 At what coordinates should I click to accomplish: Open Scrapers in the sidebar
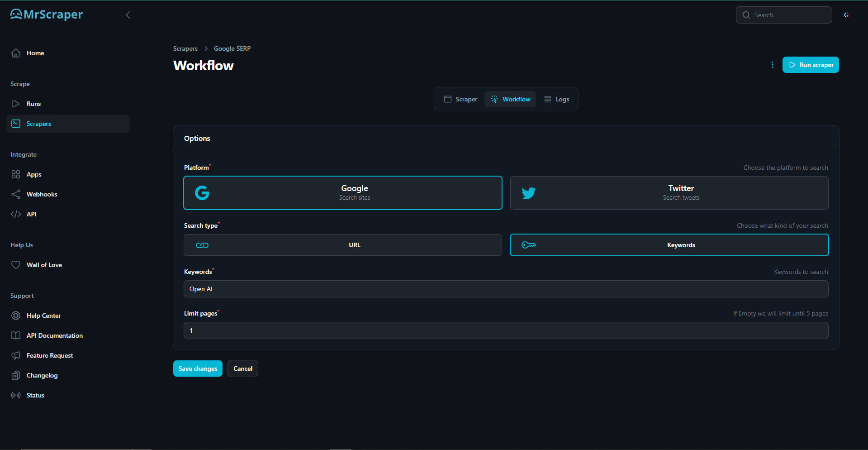click(x=68, y=124)
